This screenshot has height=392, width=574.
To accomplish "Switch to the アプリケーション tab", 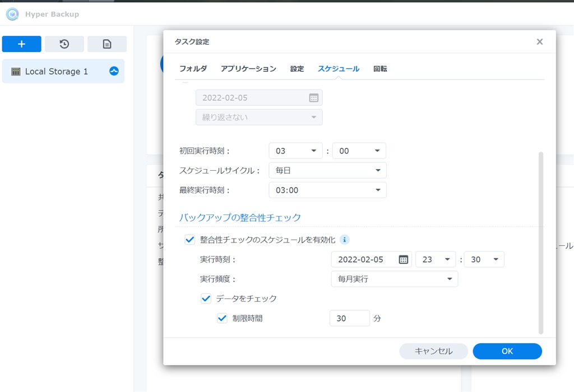I will 248,69.
